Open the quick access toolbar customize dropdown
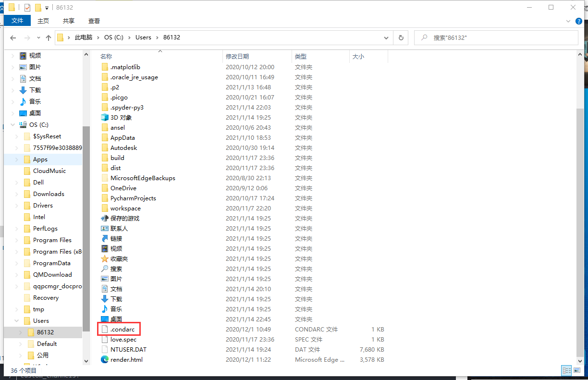This screenshot has width=588, height=380. (47, 8)
